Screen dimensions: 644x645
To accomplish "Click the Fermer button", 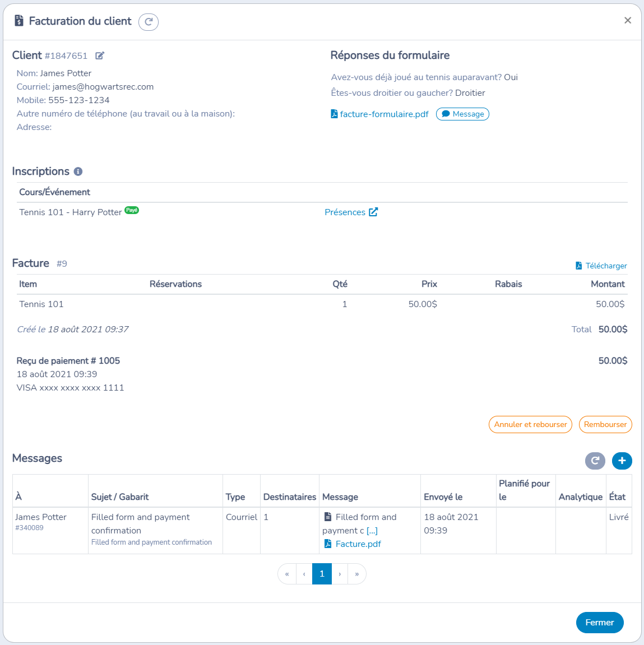I will click(x=600, y=623).
